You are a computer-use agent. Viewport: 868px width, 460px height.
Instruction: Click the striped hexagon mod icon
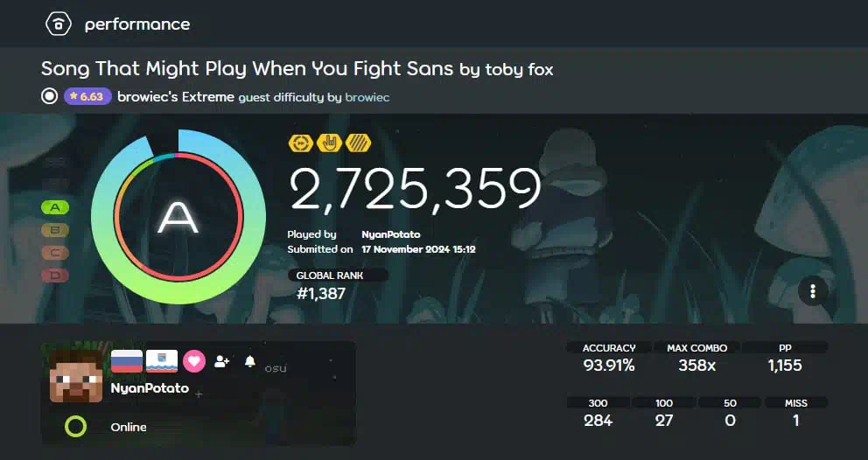358,143
